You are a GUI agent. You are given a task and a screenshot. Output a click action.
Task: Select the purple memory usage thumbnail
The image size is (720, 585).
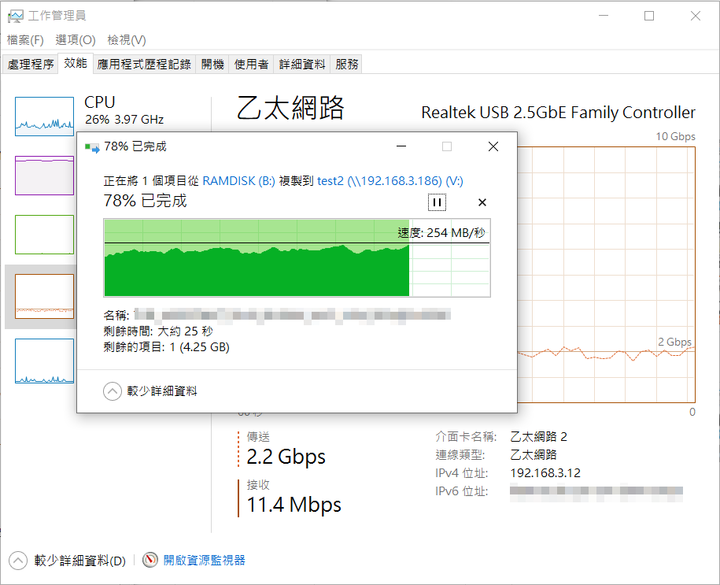44,175
